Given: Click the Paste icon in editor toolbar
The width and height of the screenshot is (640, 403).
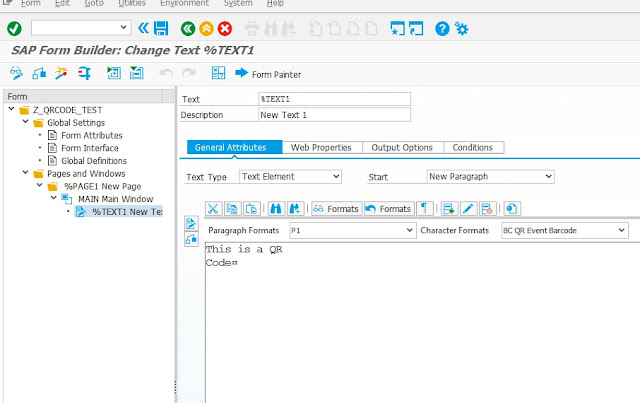Looking at the screenshot, I should point(251,209).
